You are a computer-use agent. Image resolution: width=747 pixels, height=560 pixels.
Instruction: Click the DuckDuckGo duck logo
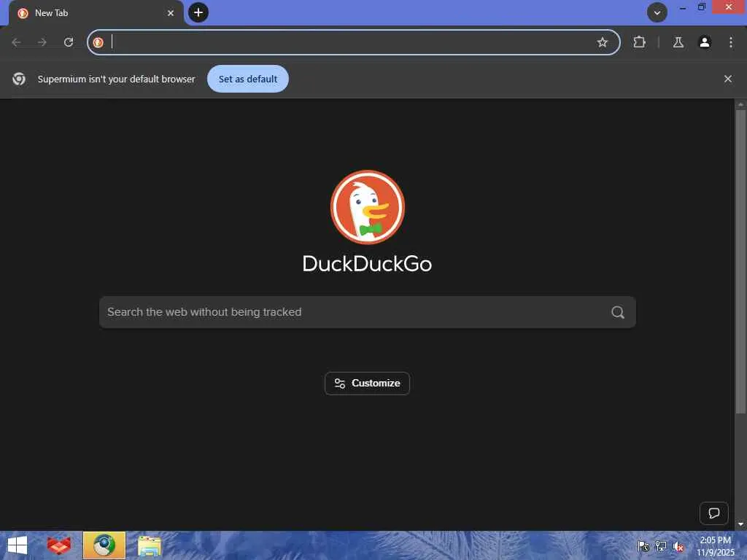[x=368, y=207]
